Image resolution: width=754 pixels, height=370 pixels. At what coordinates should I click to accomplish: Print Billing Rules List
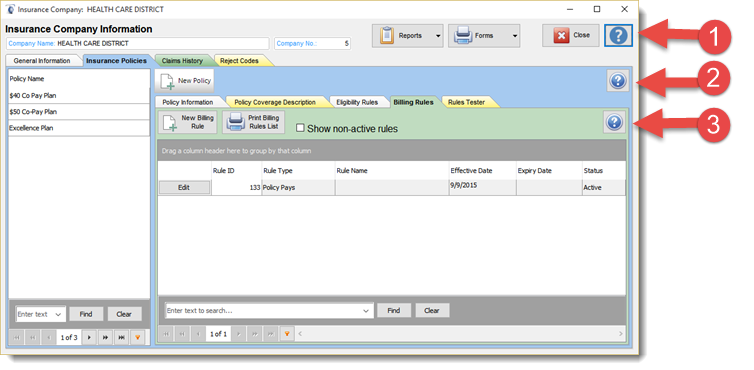point(253,122)
